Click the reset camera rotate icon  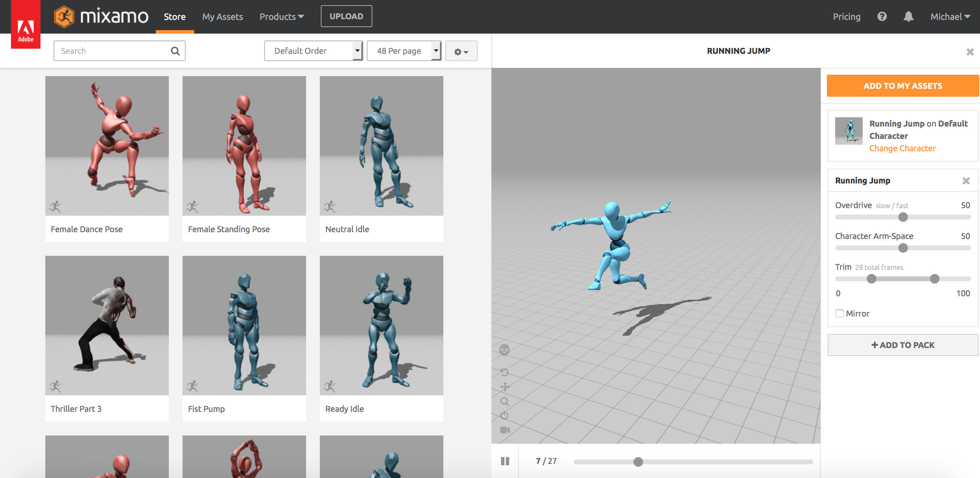[x=504, y=372]
